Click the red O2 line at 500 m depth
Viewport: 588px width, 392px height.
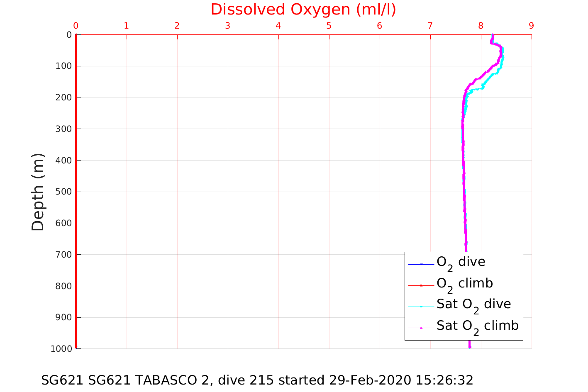76,192
